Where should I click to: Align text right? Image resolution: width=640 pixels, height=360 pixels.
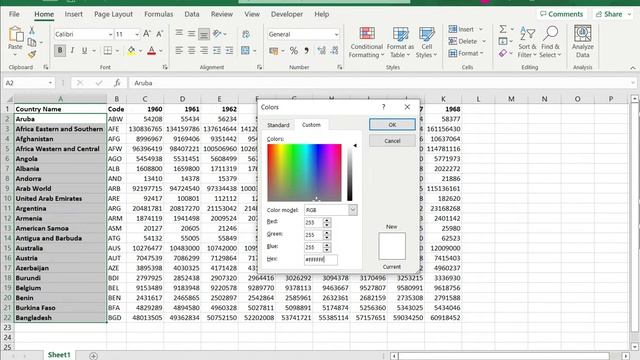point(204,50)
